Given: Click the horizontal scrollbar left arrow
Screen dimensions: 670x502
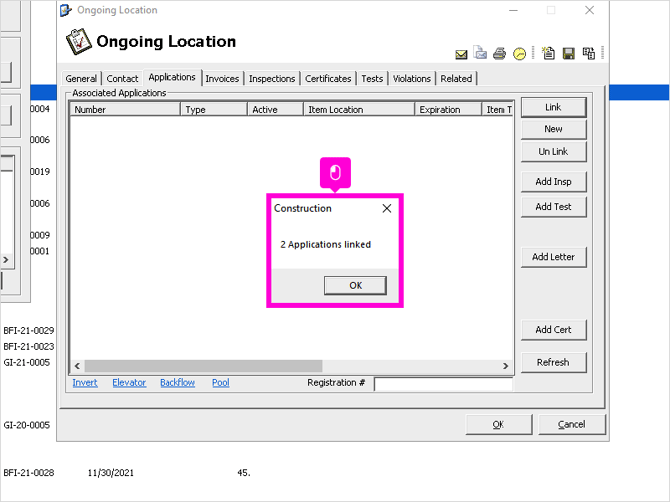Looking at the screenshot, I should click(x=77, y=366).
